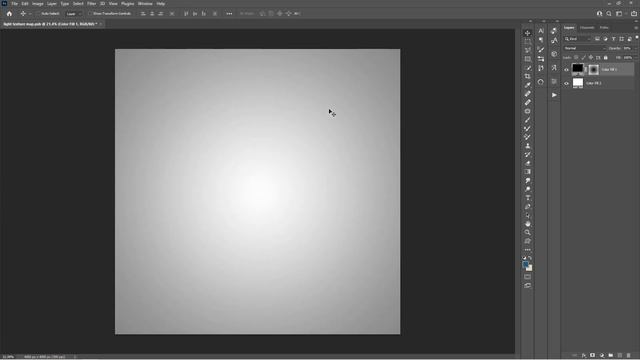Click the background color swatch
This screenshot has height=360, width=640.
[530, 269]
